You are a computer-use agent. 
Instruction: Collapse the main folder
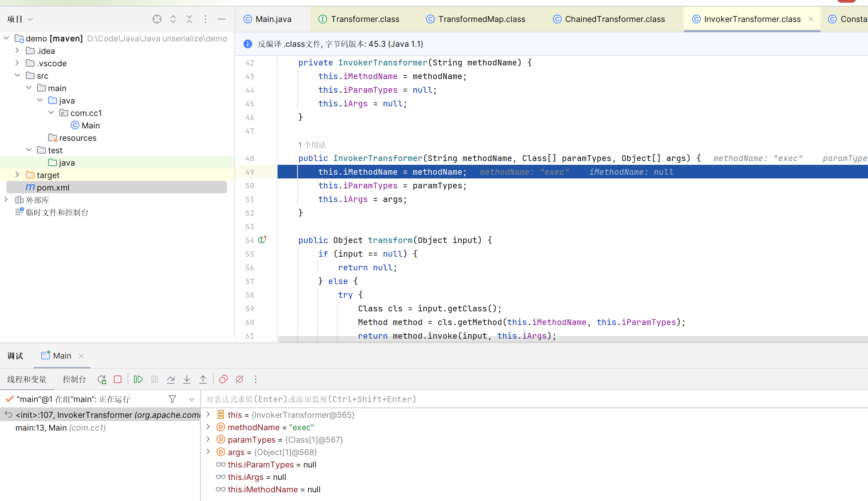pos(29,88)
